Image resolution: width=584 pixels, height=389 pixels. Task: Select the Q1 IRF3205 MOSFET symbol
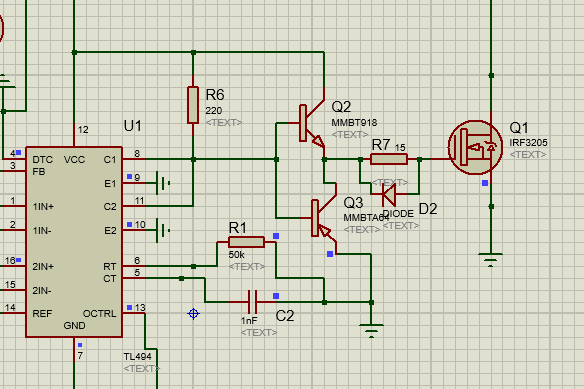click(476, 147)
